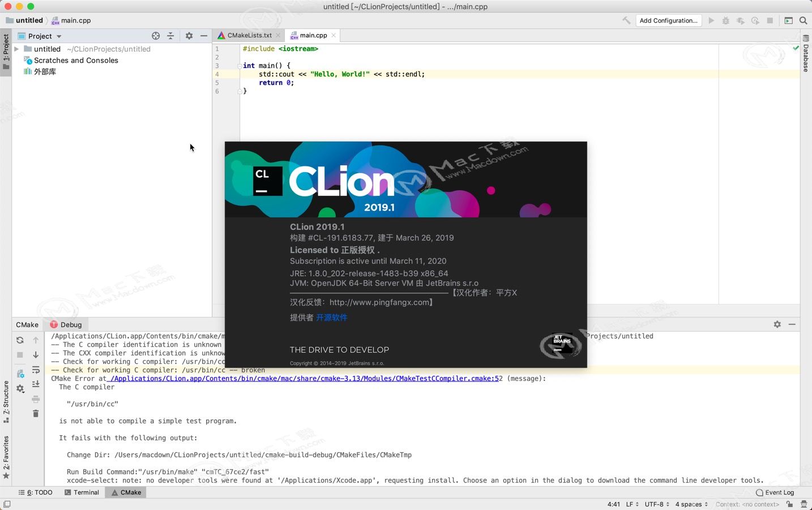Toggle soft-wrap in CMake output
The height and width of the screenshot is (510, 812).
[36, 370]
